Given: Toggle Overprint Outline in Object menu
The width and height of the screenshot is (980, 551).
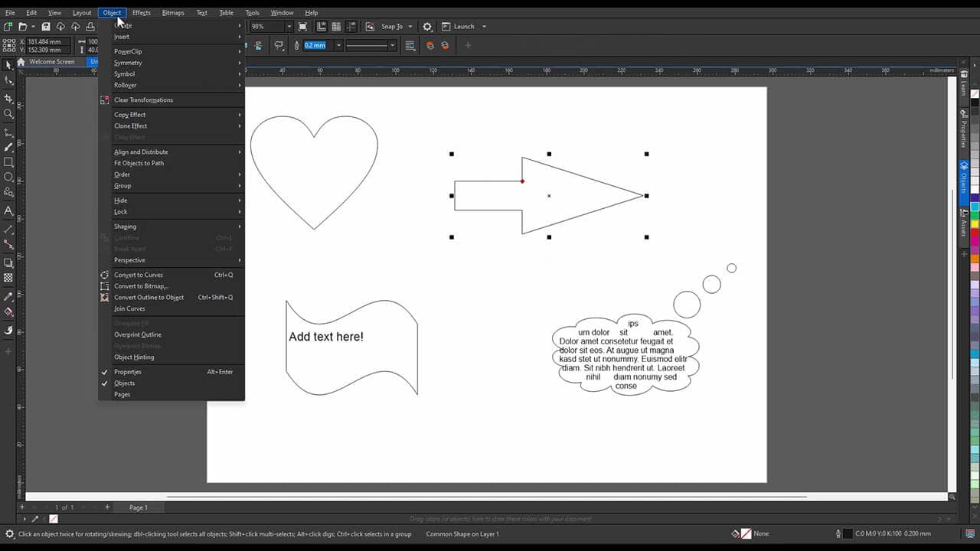Looking at the screenshot, I should click(171, 334).
